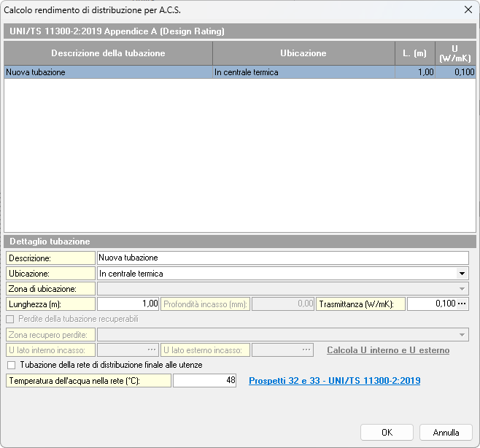Image resolution: width=480 pixels, height=448 pixels.
Task: Sort by 'Descrizione della tubazione' column header
Action: [108, 53]
